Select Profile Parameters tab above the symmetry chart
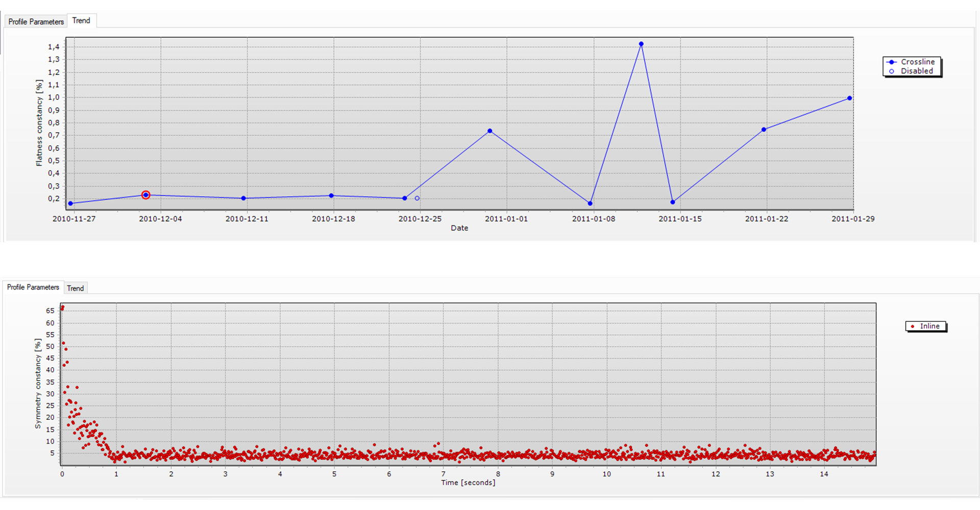980x510 pixels. (33, 287)
